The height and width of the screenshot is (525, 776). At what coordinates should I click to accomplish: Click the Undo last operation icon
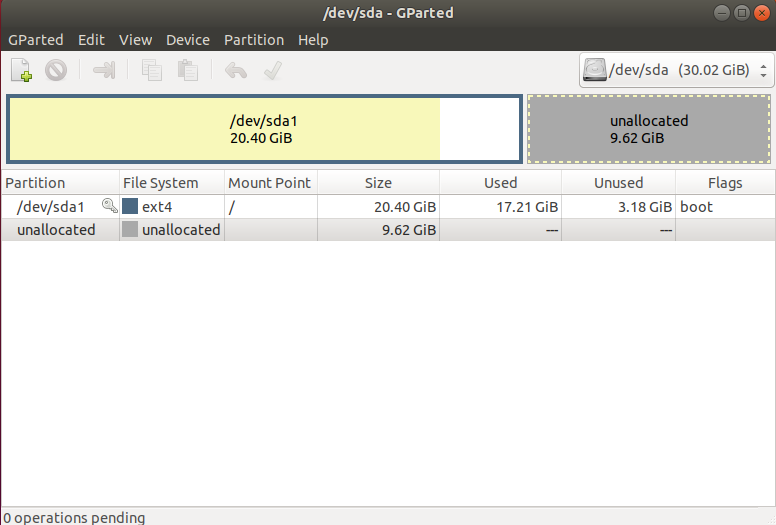point(236,70)
